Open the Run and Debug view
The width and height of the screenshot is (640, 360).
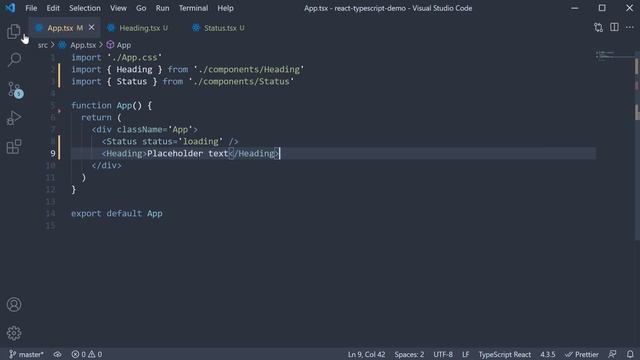[x=14, y=118]
